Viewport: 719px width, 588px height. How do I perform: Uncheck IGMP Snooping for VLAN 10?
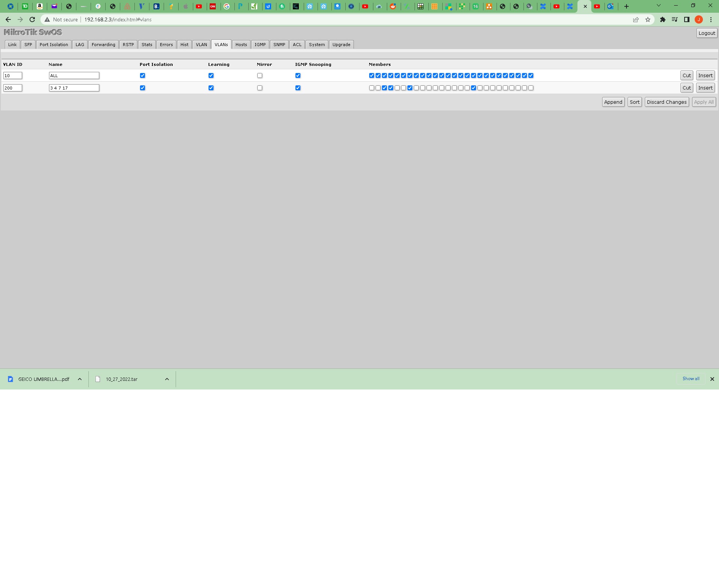click(x=298, y=76)
